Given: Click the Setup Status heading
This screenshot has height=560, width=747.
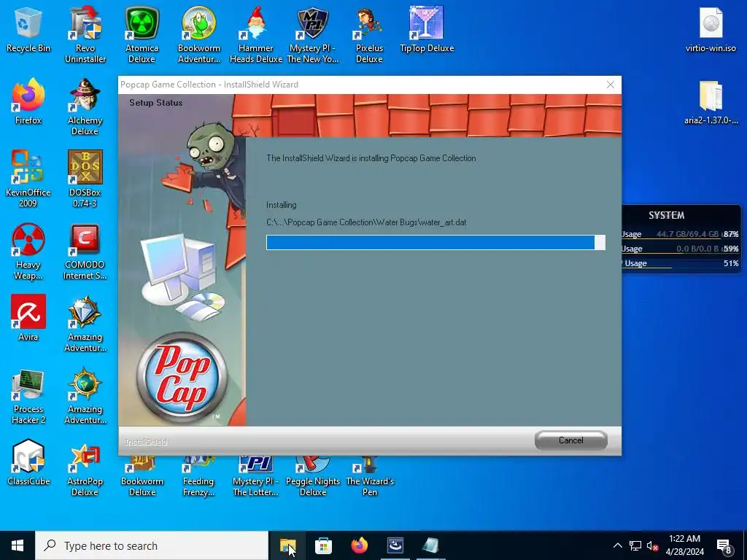Looking at the screenshot, I should 156,102.
